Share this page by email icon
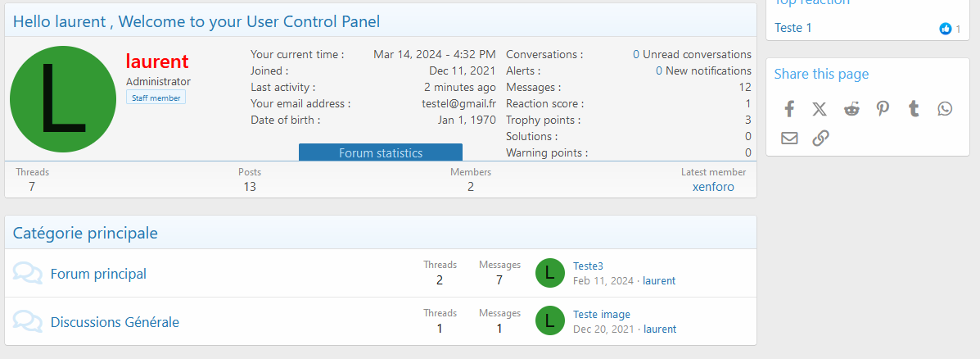The image size is (980, 359). [x=789, y=138]
